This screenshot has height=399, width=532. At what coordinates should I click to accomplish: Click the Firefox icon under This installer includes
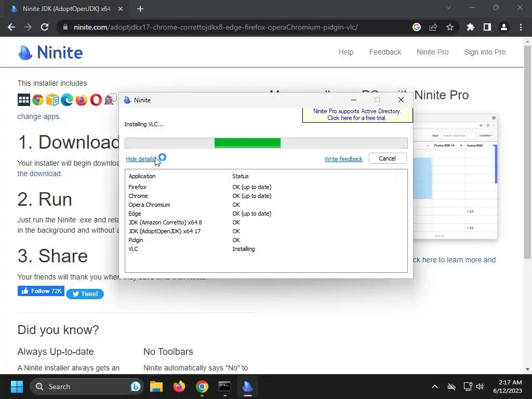tap(82, 100)
